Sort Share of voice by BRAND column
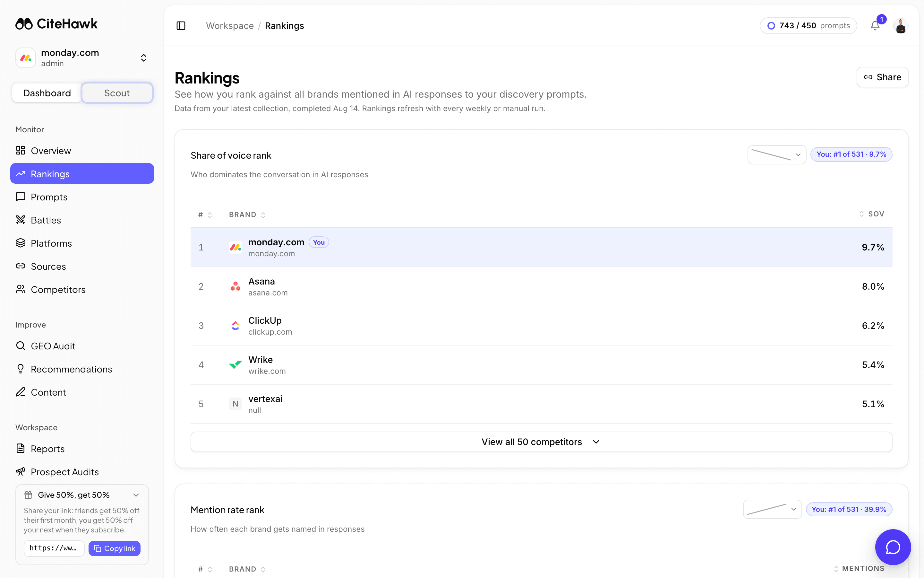924x578 pixels. click(x=247, y=215)
